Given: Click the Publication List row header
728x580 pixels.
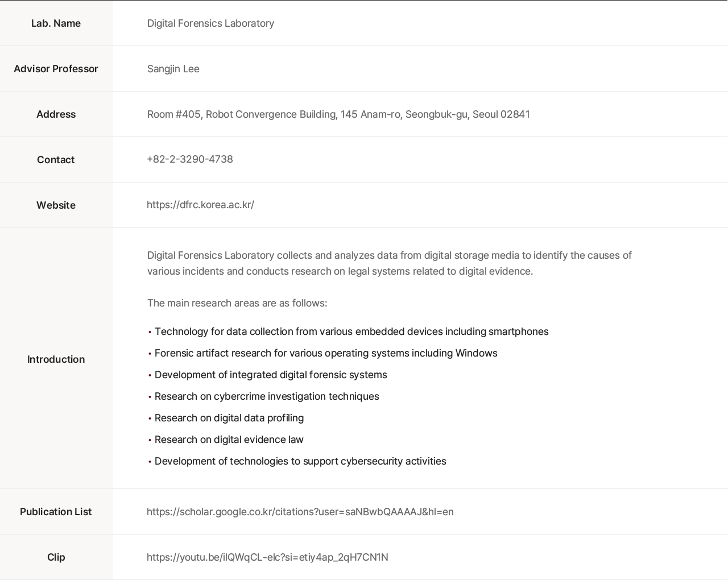Looking at the screenshot, I should (56, 512).
